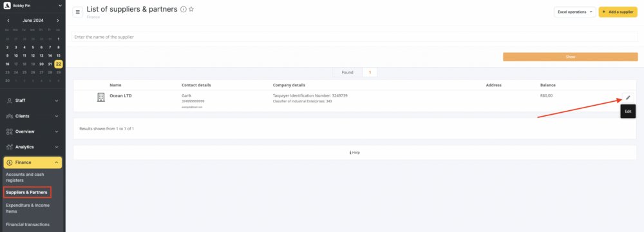Expand the Staff menu section
Viewport: 644px width, 232px height.
pos(33,101)
